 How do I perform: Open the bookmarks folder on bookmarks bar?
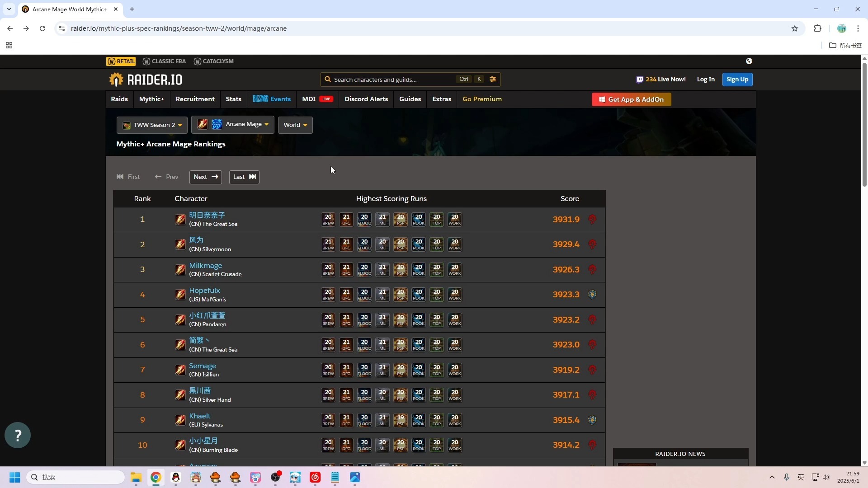coord(845,45)
